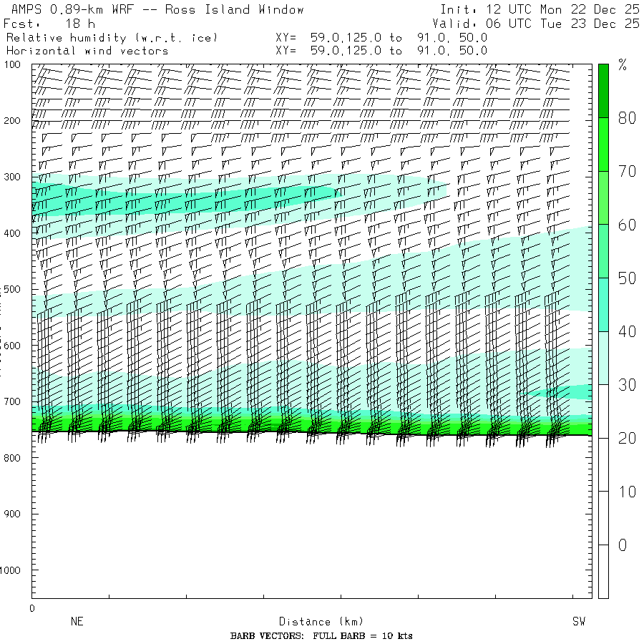Click the 600 pressure-axis label

pyautogui.click(x=12, y=346)
